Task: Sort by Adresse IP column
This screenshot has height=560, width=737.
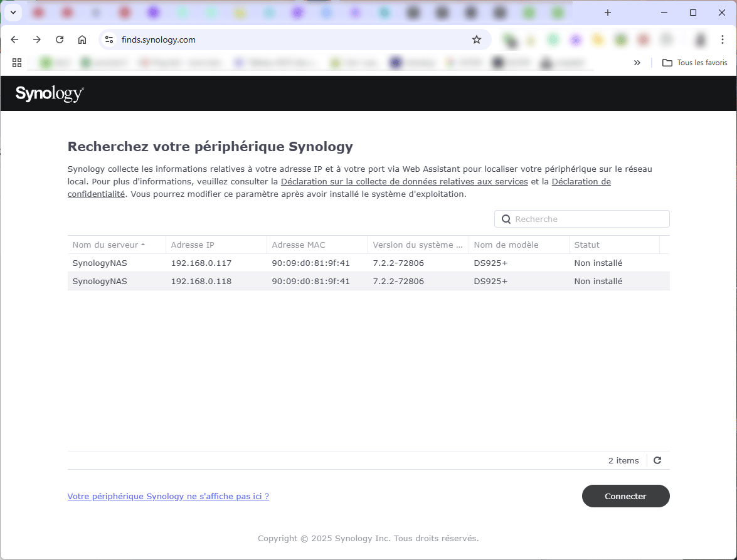Action: 216,245
